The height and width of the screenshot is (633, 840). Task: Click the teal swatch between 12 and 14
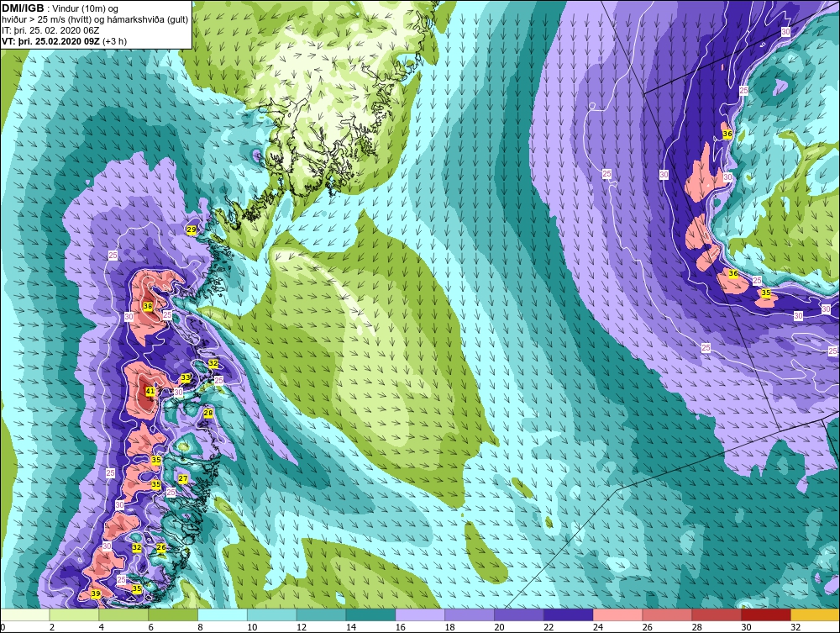click(321, 615)
